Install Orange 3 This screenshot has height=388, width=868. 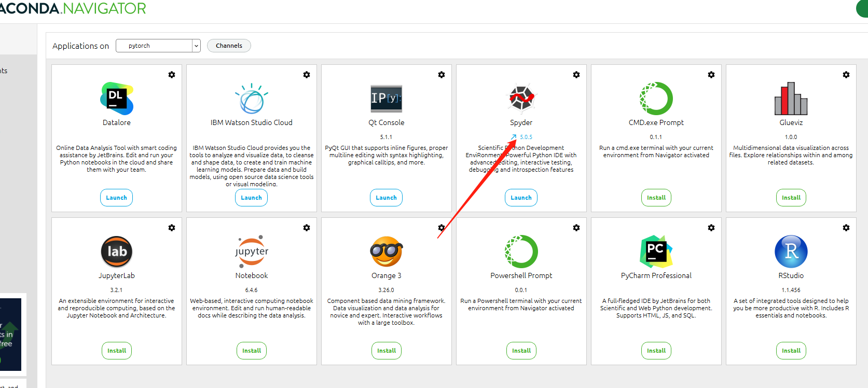click(x=387, y=351)
